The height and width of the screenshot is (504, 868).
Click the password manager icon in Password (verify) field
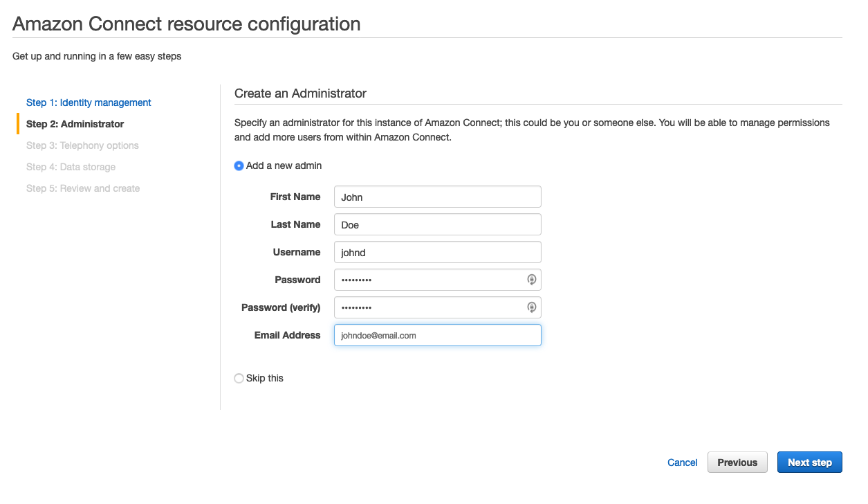click(531, 307)
